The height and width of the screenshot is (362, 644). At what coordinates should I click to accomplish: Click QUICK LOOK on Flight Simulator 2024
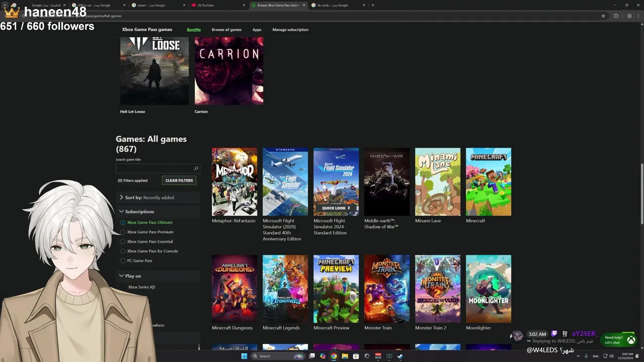coord(336,208)
